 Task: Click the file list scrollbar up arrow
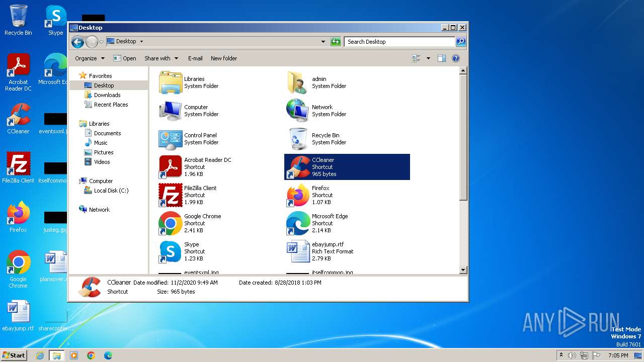coord(463,71)
